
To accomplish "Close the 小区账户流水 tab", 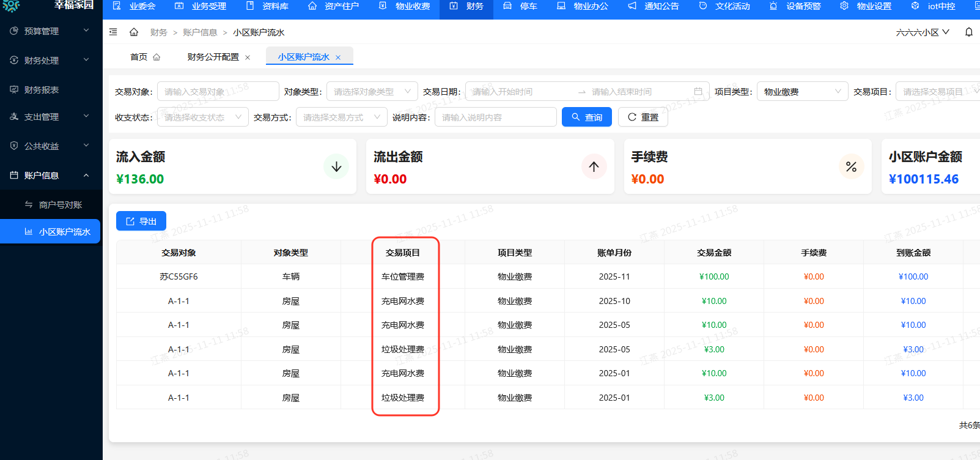I will (338, 57).
